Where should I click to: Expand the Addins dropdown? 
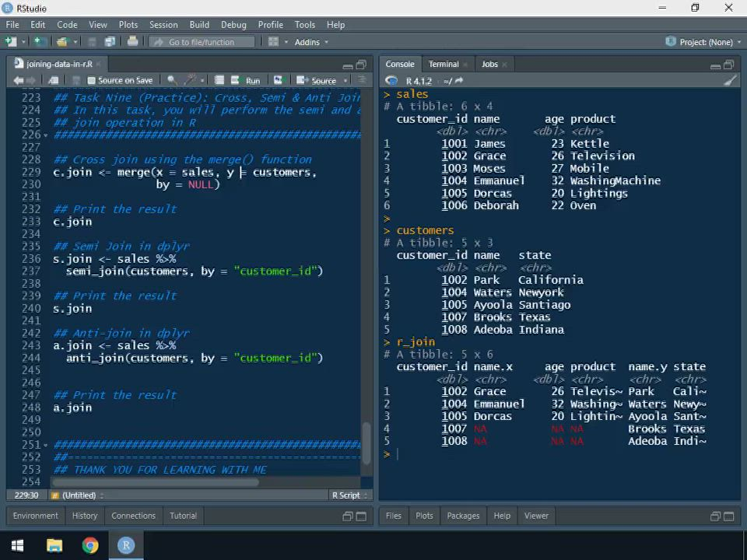coord(311,42)
